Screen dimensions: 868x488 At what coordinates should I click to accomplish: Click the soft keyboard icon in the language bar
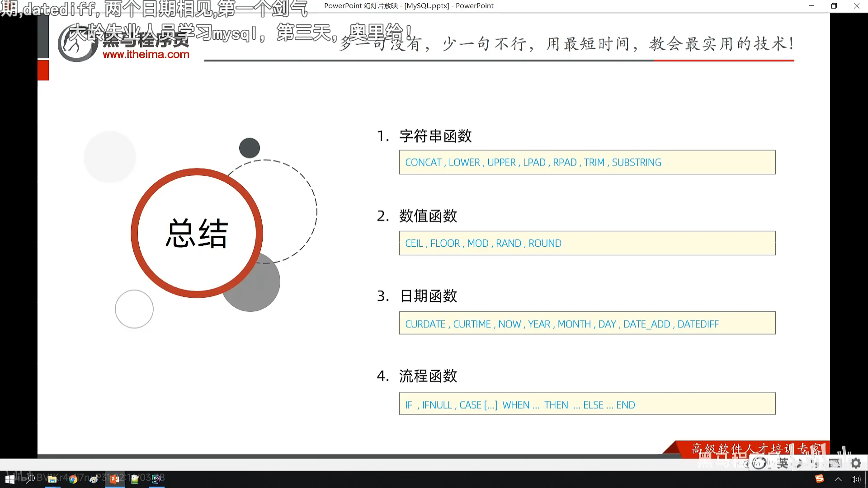click(834, 464)
